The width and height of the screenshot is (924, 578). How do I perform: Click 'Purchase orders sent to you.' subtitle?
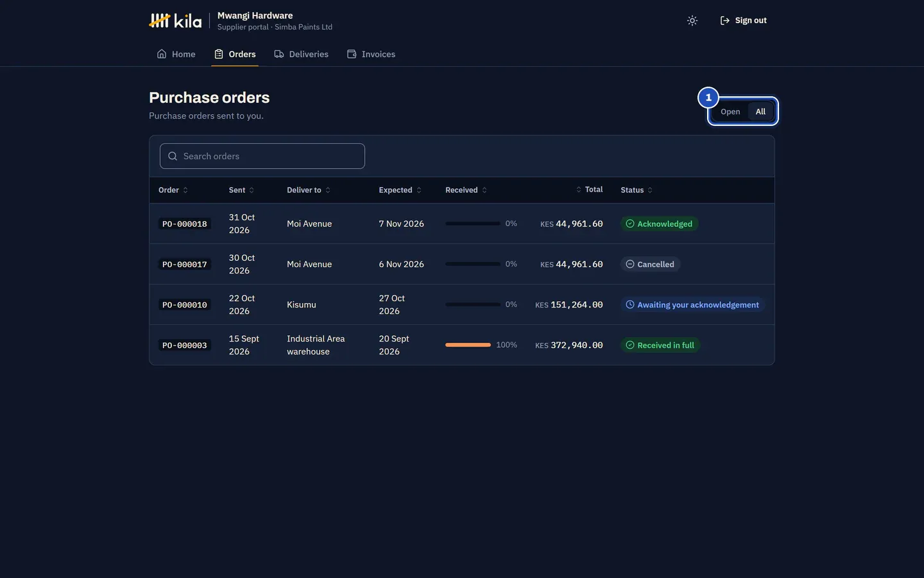coord(206,116)
